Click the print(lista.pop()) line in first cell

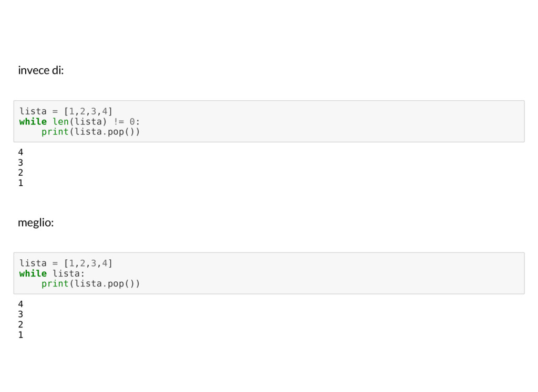coord(90,132)
